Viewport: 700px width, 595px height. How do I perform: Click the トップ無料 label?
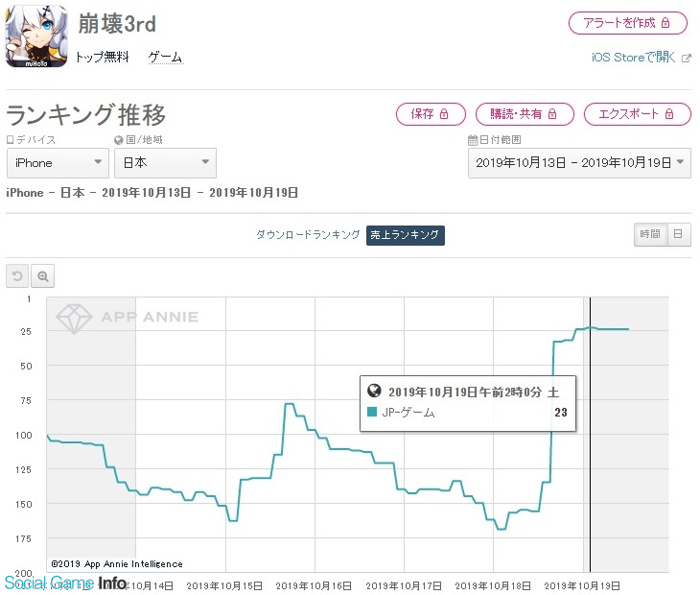coord(103,57)
